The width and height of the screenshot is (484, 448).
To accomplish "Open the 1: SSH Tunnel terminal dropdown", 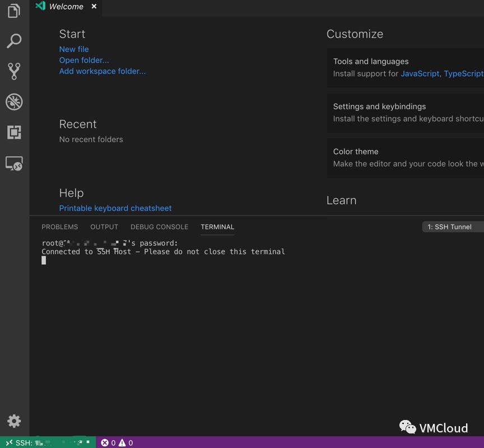I will coord(453,227).
